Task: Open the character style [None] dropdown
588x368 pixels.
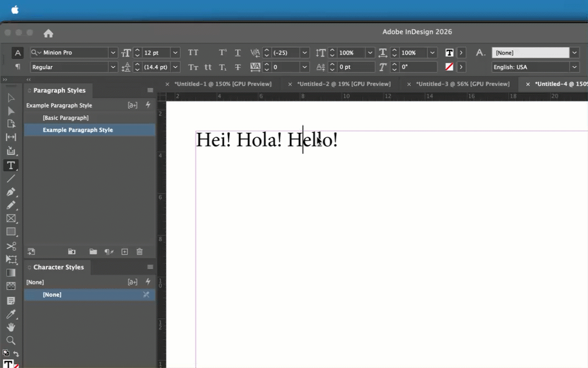Action: pyautogui.click(x=574, y=53)
